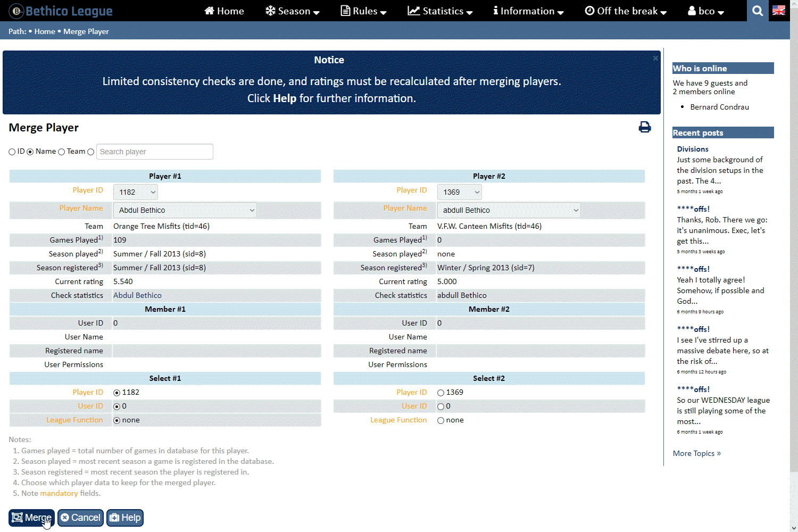Open Player #1 ID dropdown 1182
Viewport: 798px width, 532px height.
click(137, 192)
